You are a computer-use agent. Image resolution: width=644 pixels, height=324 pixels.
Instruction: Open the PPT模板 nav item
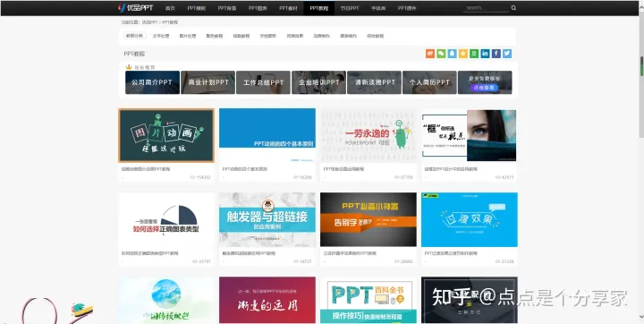click(x=196, y=8)
